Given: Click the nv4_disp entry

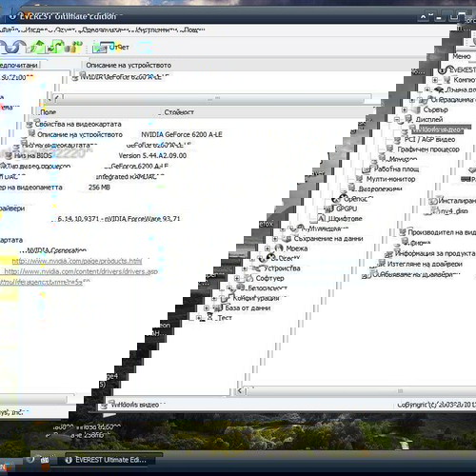Looking at the screenshot, I should click(x=454, y=210).
